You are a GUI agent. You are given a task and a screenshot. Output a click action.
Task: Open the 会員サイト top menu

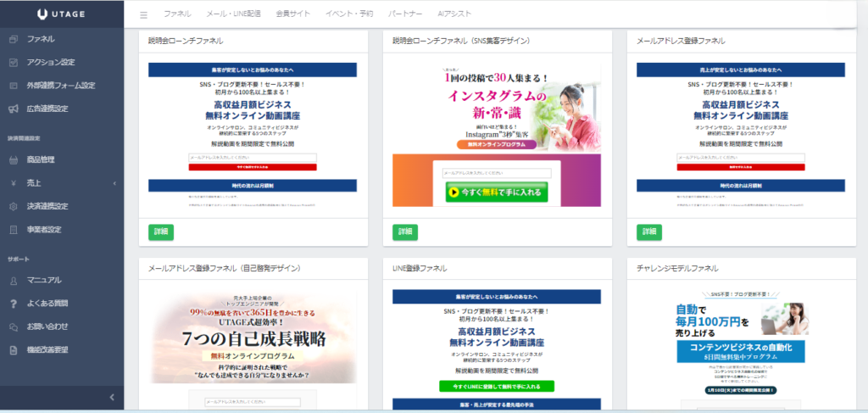click(x=292, y=14)
